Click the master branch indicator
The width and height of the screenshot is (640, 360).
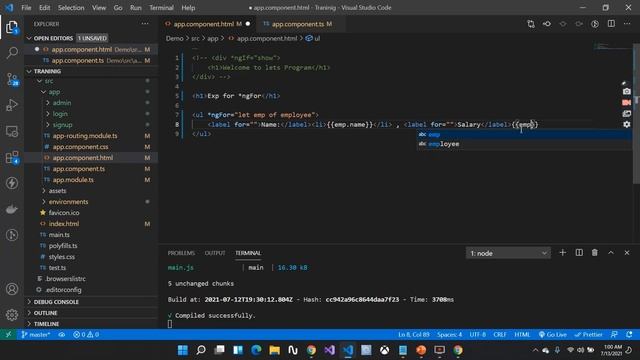point(36,334)
